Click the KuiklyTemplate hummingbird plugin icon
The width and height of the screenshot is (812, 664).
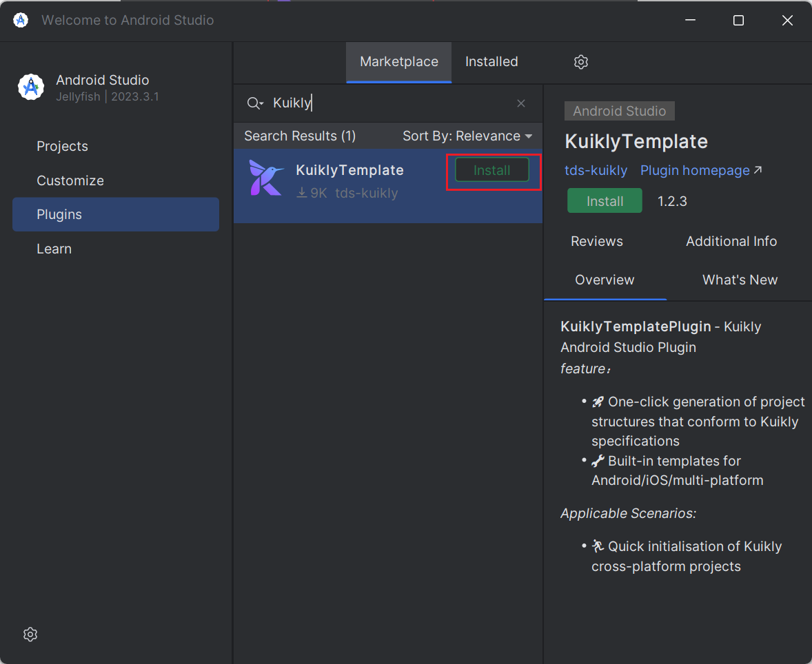click(x=266, y=178)
